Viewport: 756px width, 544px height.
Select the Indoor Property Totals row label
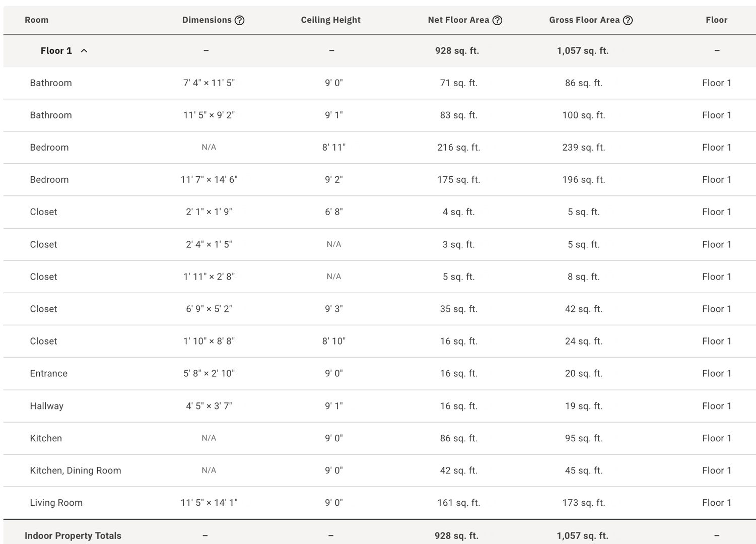[73, 536]
